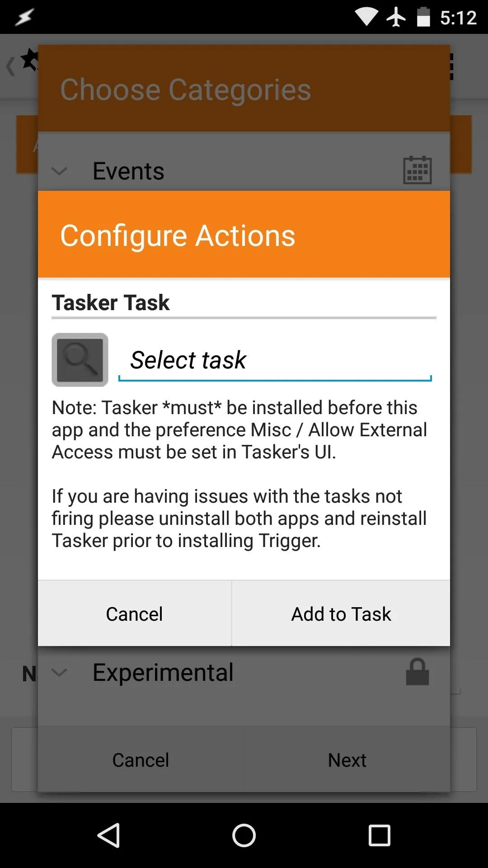The width and height of the screenshot is (488, 868).
Task: Tap the airplane mode status icon
Action: (396, 17)
